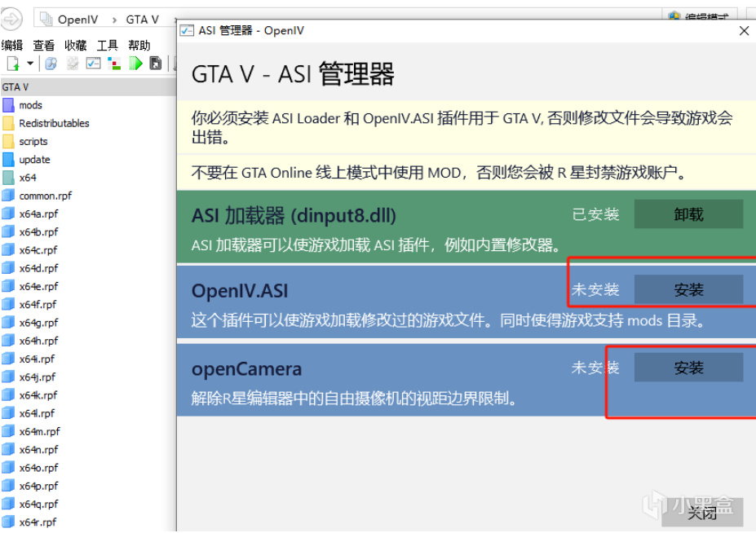Expand the chevron between OpenIV and GTA V
The width and height of the screenshot is (756, 533).
pyautogui.click(x=114, y=20)
